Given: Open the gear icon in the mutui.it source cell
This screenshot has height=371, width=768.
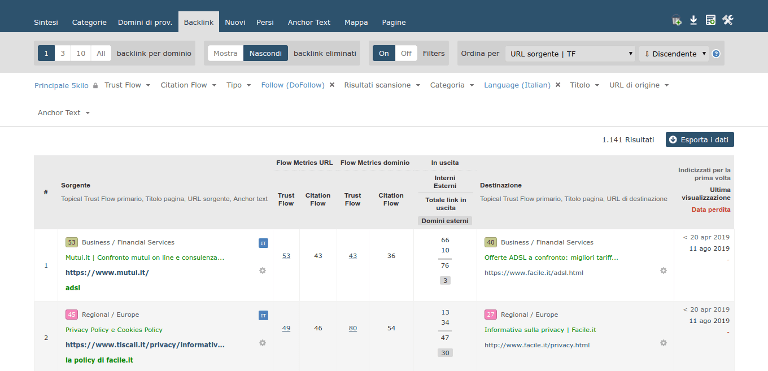Looking at the screenshot, I should click(262, 271).
